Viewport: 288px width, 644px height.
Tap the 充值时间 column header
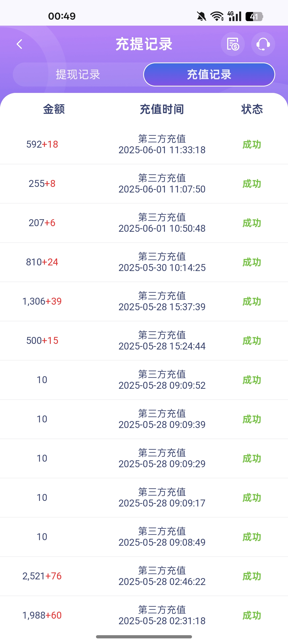click(x=162, y=109)
